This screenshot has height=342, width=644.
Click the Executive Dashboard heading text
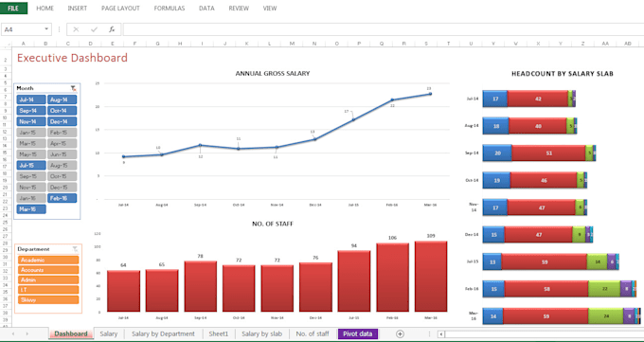72,58
